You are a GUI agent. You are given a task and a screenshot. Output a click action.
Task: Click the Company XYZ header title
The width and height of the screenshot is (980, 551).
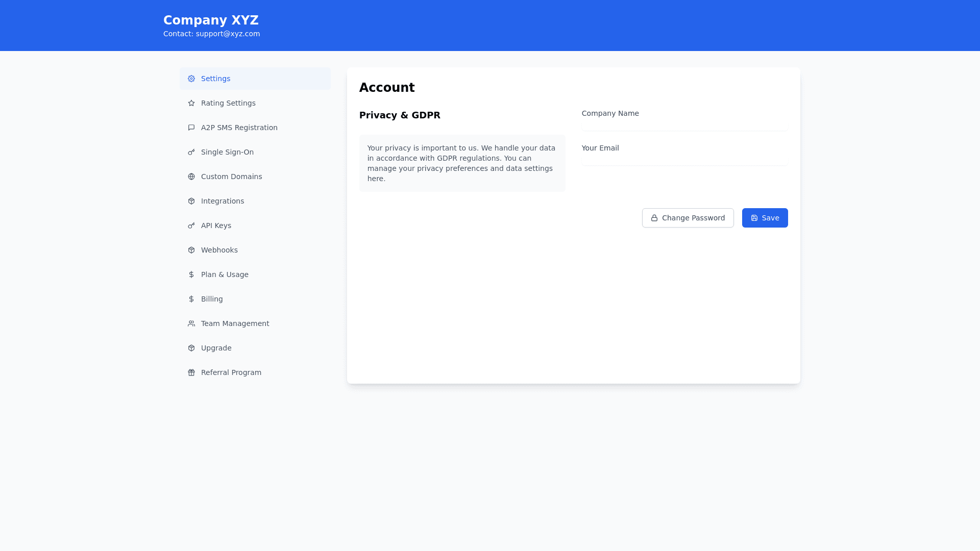pyautogui.click(x=211, y=20)
